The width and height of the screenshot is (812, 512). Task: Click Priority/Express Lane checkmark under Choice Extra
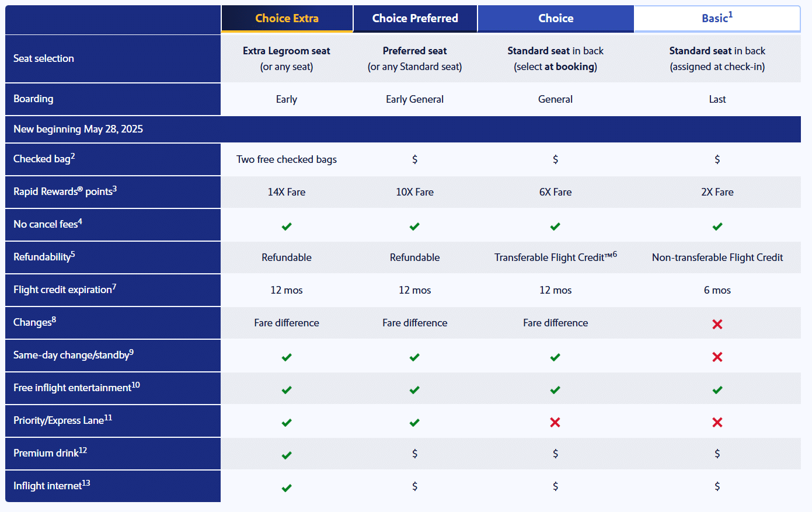[287, 423]
